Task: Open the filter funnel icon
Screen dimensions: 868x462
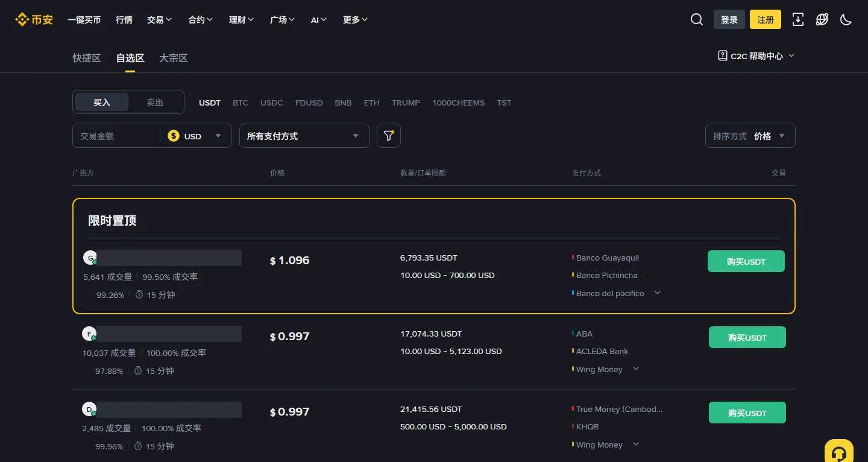Action: [x=389, y=136]
